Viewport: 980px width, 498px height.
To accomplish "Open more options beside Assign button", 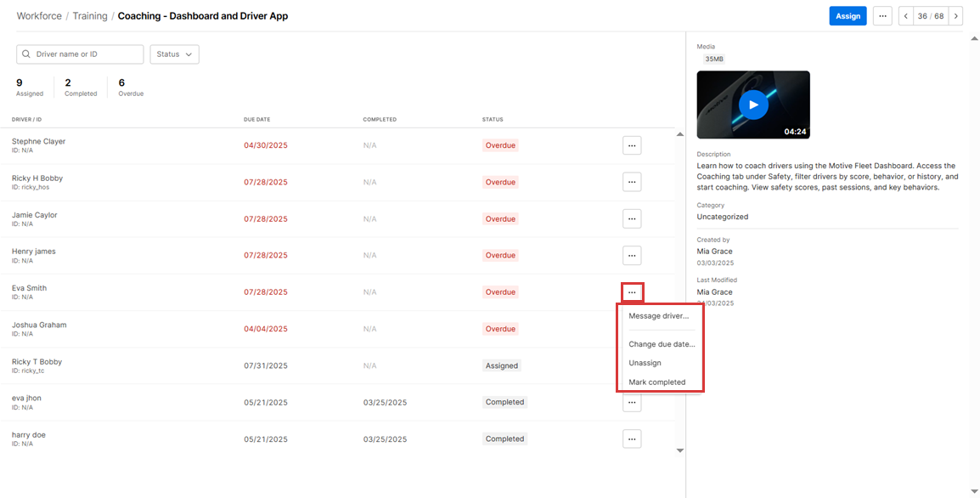I will click(882, 16).
